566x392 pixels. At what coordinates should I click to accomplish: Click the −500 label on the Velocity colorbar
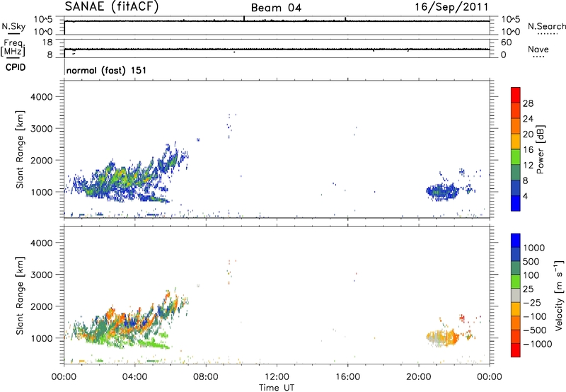535,330
